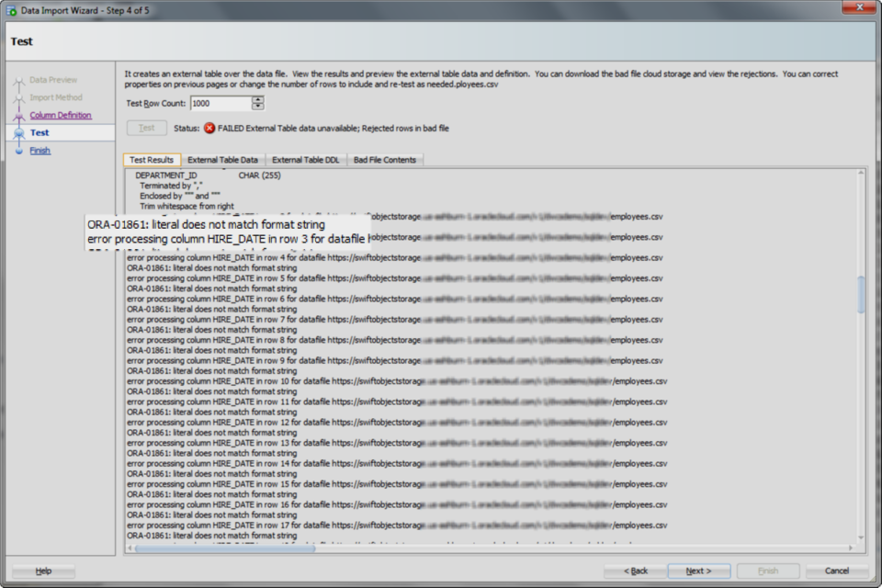Click the Data Import Wizard title bar icon
The image size is (882, 588).
click(9, 9)
